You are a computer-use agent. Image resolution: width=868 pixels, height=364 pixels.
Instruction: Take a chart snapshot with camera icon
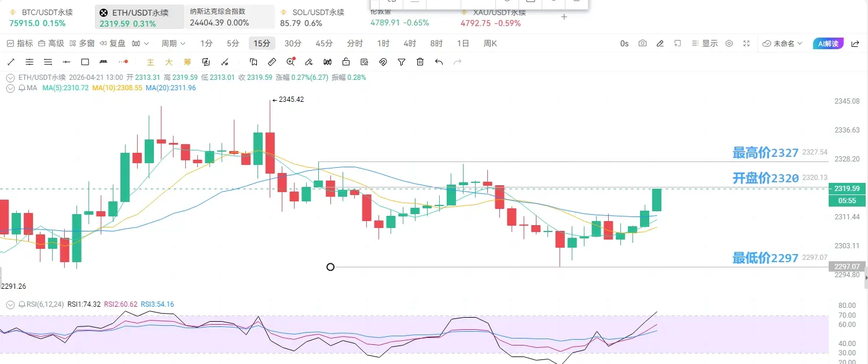[642, 43]
